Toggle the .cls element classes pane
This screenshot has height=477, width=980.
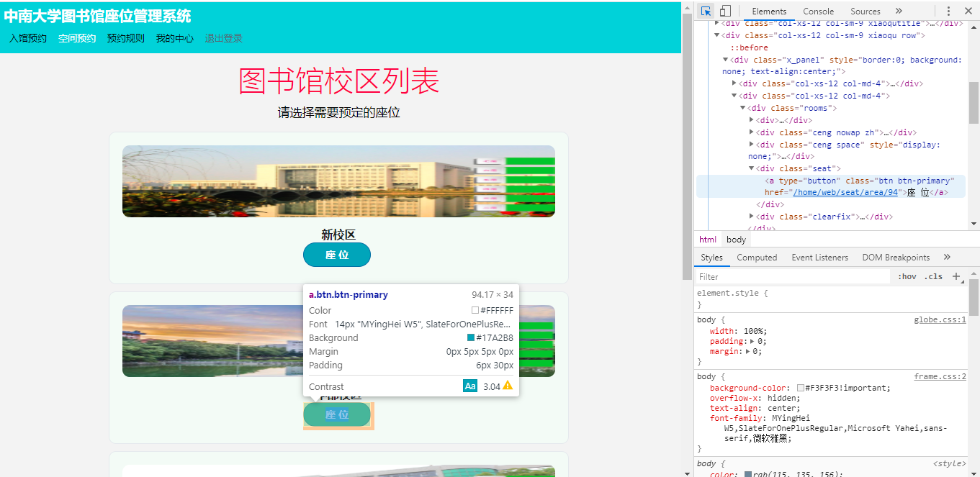tap(934, 276)
